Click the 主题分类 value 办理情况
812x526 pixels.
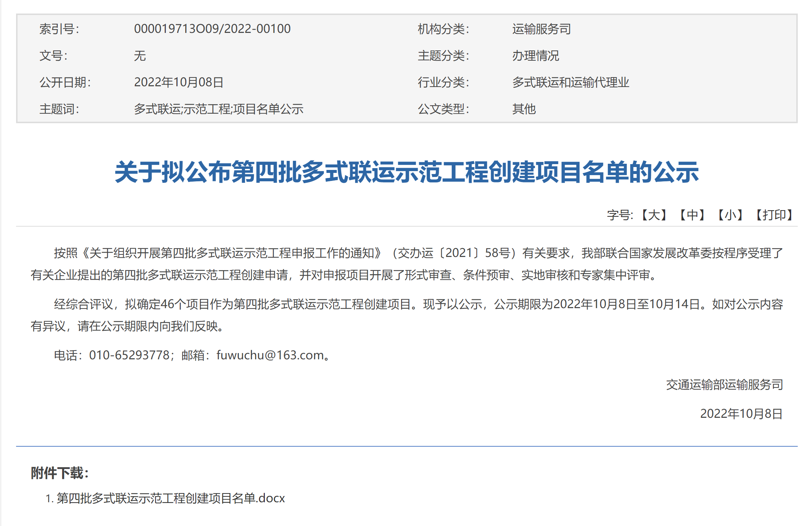coord(536,56)
